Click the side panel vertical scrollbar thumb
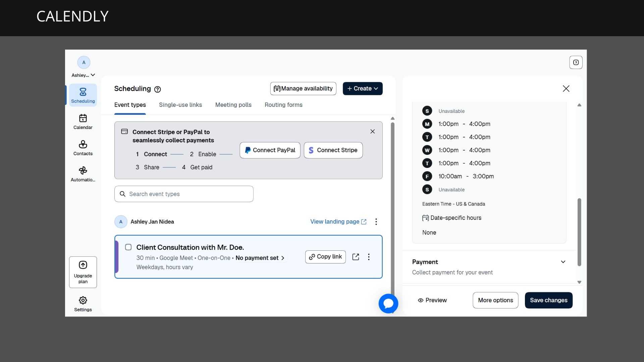 tap(579, 232)
